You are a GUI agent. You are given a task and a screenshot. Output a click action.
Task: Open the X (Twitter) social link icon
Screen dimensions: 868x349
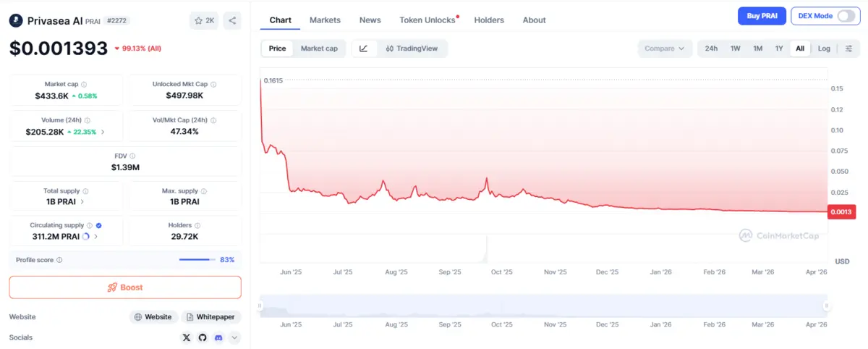click(187, 337)
